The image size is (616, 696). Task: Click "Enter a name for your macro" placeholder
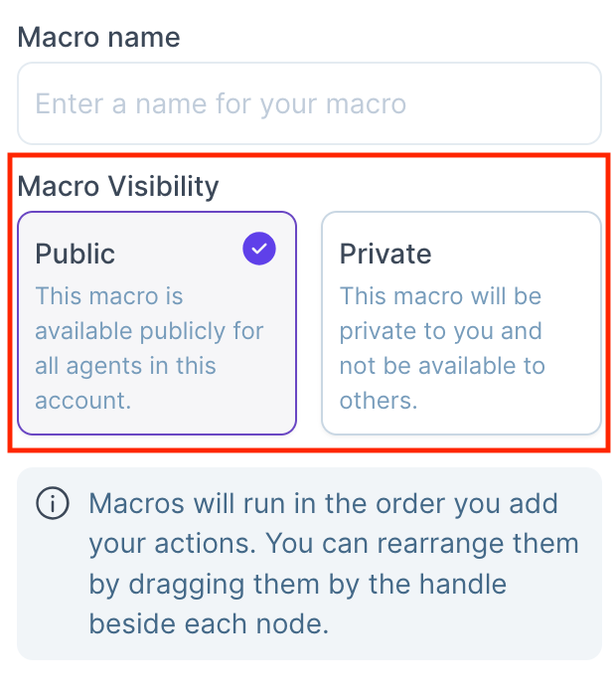pos(221,103)
